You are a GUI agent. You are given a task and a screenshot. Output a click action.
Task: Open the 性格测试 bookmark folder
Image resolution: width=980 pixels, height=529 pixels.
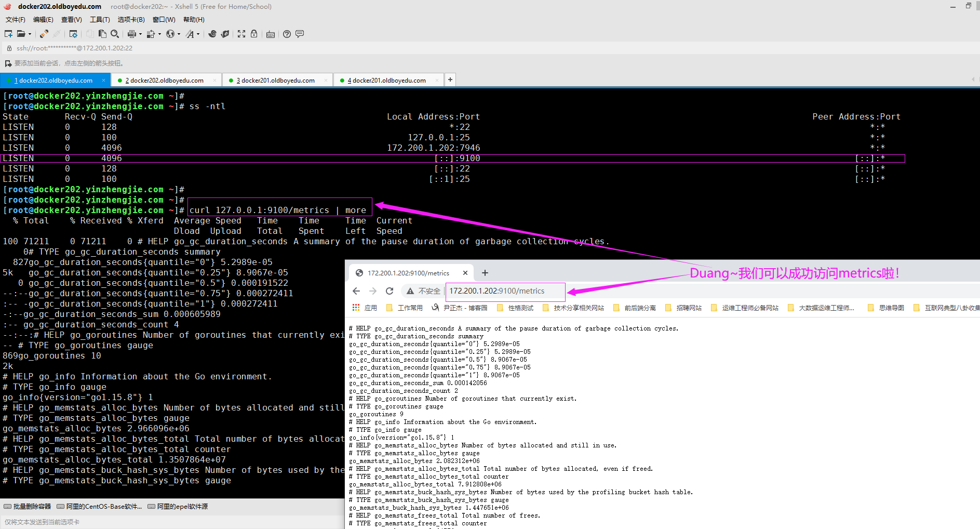pyautogui.click(x=515, y=308)
